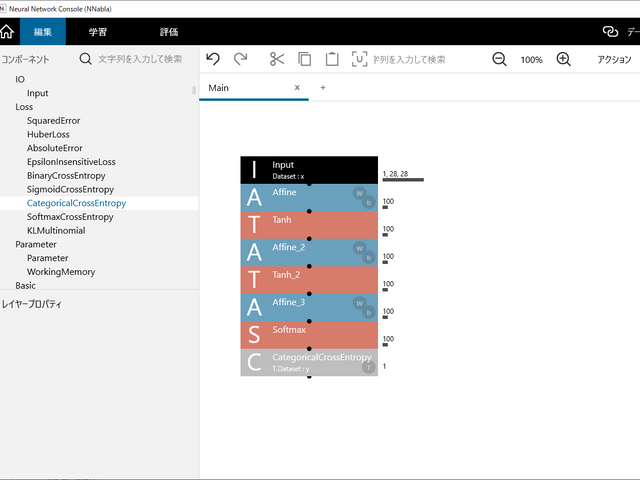Expand the Basic component category
Image resolution: width=640 pixels, height=480 pixels.
(x=25, y=286)
